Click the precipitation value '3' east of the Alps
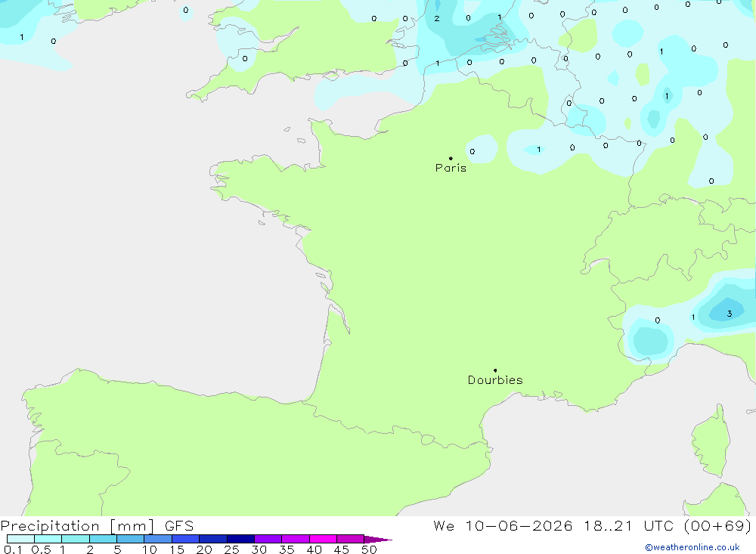The height and width of the screenshot is (554, 756). pos(729,314)
